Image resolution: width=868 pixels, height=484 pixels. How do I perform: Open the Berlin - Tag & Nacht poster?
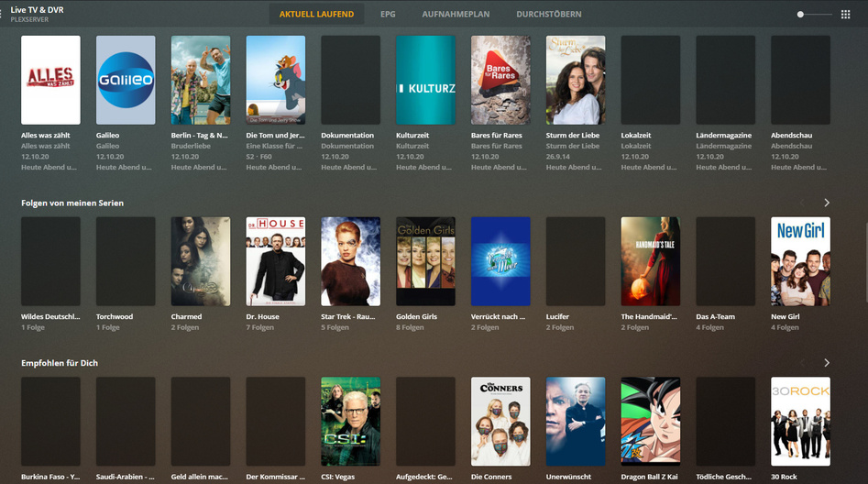201,81
